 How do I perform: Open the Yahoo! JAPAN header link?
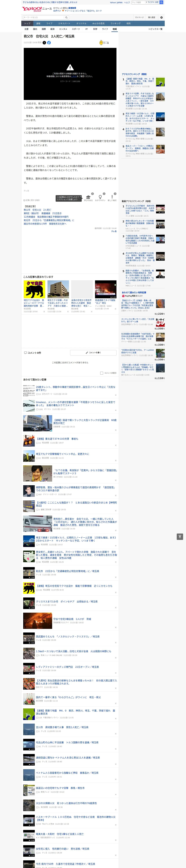[x=116, y=2]
